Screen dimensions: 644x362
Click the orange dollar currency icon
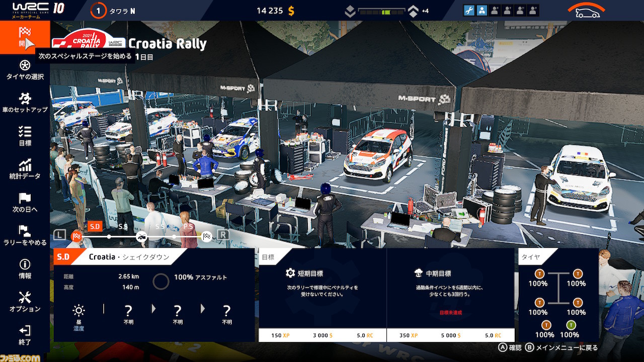point(291,11)
